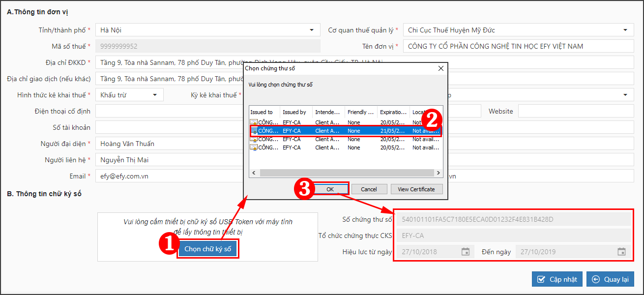Open View Certificate details
This screenshot has width=644, height=295.
416,189
